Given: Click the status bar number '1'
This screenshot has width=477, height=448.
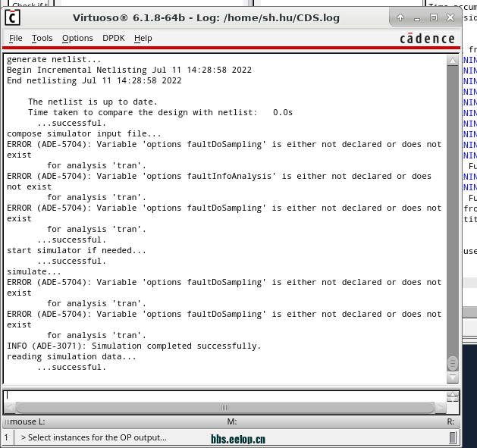Looking at the screenshot, I should click(6, 437).
